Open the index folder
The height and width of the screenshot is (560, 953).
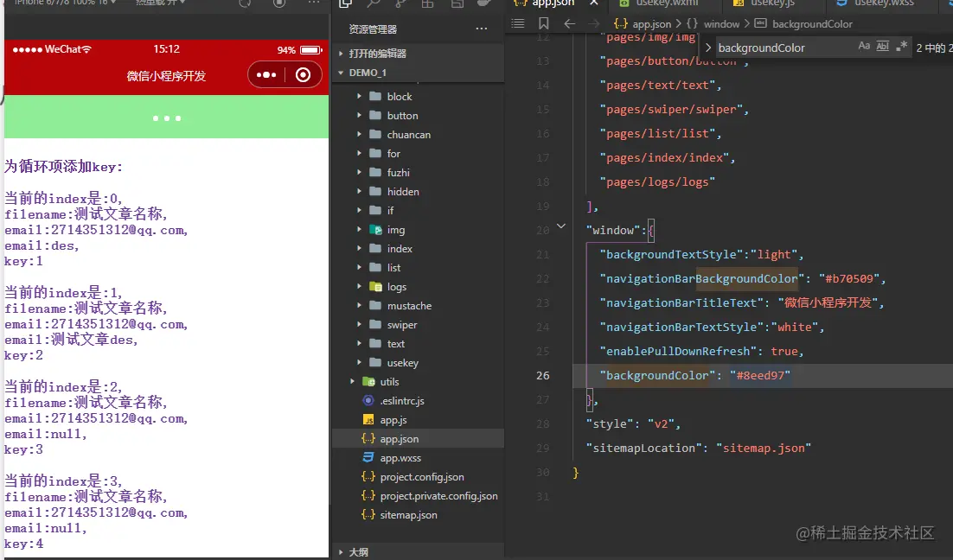click(400, 248)
